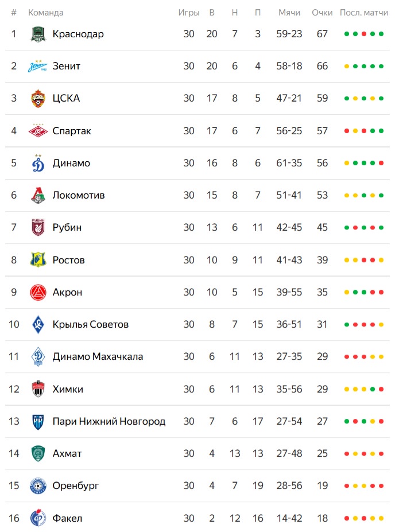
Task: Click the Факел club emblem
Action: tap(38, 518)
